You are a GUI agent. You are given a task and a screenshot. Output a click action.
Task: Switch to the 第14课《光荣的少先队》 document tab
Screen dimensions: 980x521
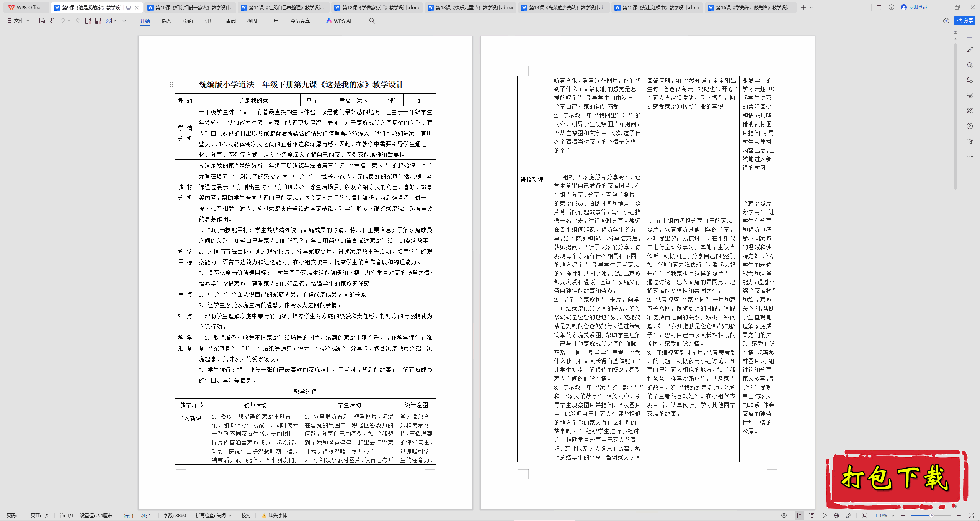(563, 8)
